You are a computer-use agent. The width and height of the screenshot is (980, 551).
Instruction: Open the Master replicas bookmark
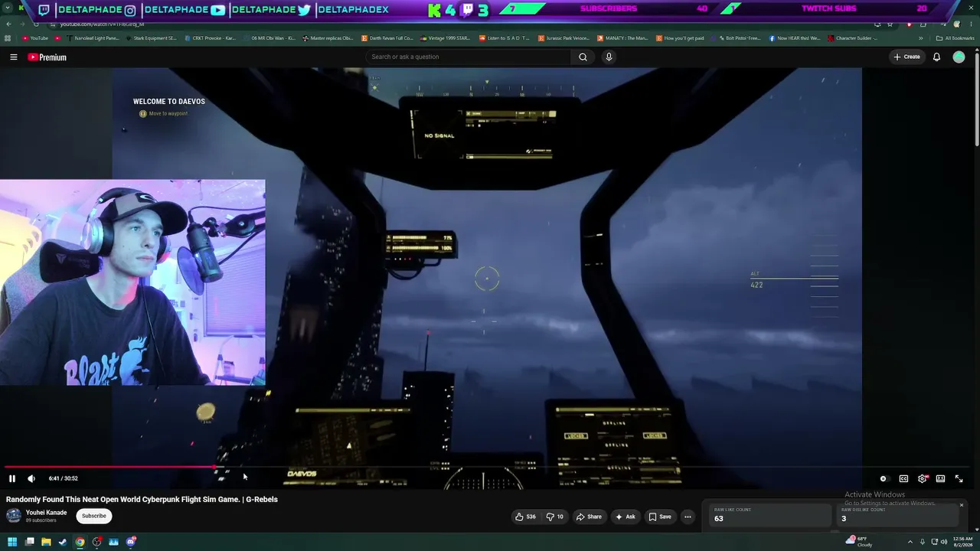pyautogui.click(x=328, y=38)
